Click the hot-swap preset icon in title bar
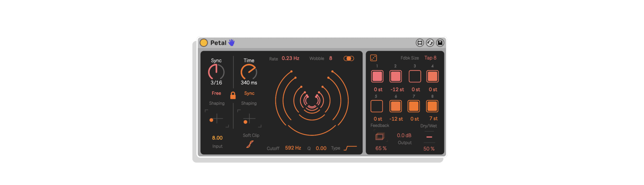This screenshot has height=185, width=644. (x=420, y=43)
